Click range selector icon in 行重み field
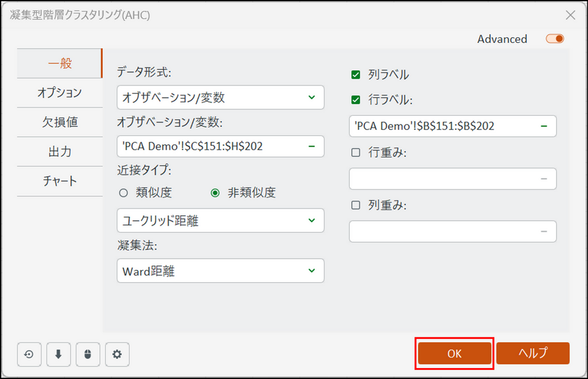This screenshot has width=588, height=379. pos(543,178)
